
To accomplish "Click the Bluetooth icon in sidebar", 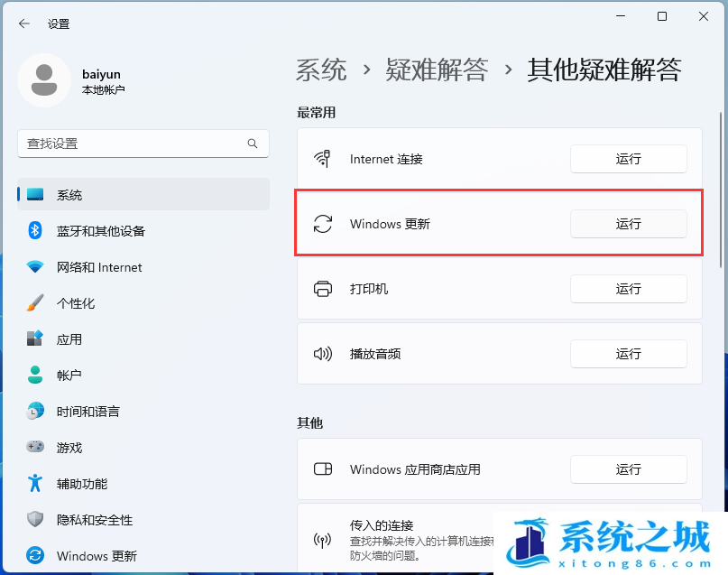I will click(x=35, y=230).
